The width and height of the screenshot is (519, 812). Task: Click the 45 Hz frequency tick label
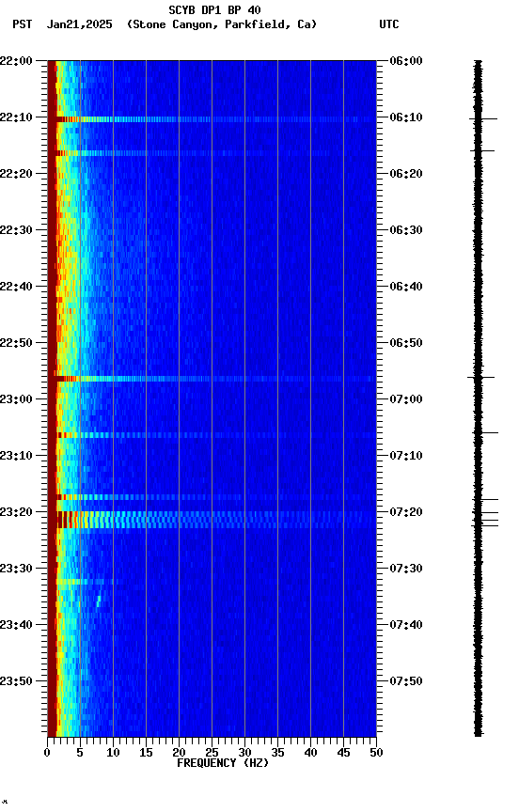[343, 753]
